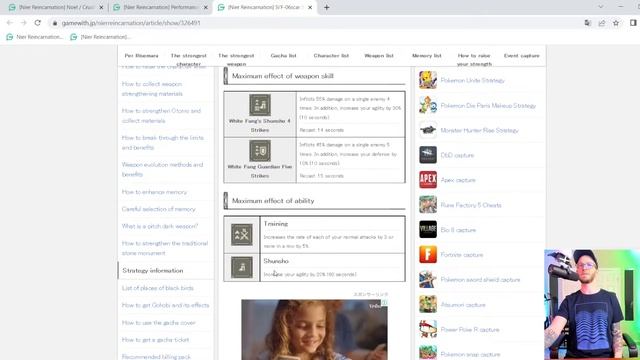The width and height of the screenshot is (640, 360).
Task: Reload the page with the refresh icon
Action: [38, 23]
